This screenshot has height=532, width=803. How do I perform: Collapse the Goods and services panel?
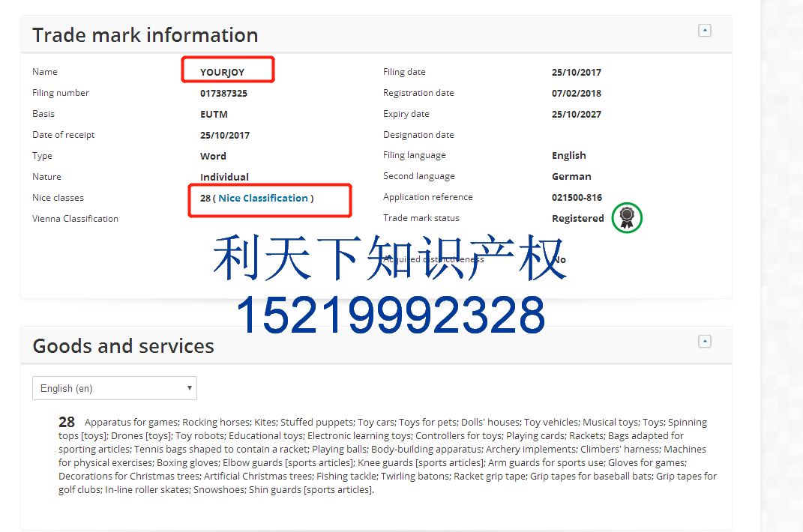coord(705,342)
